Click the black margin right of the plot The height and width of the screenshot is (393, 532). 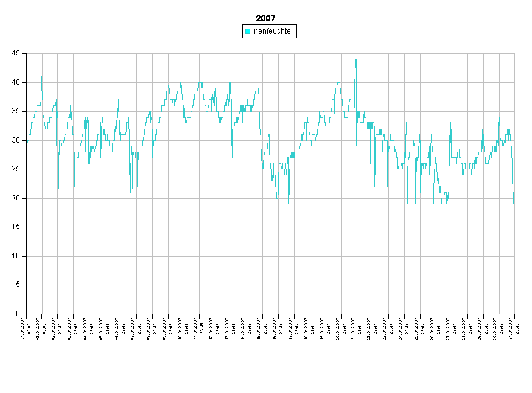pos(523,183)
